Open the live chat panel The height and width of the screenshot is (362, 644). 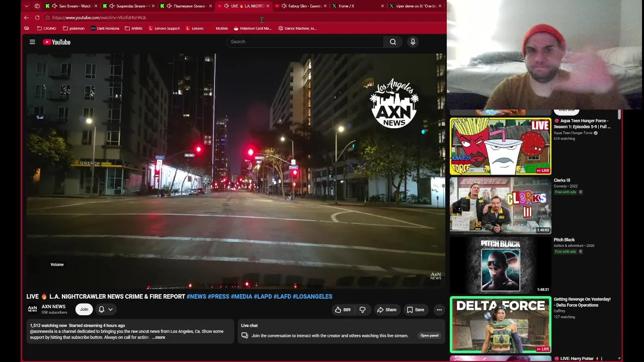coord(429,335)
